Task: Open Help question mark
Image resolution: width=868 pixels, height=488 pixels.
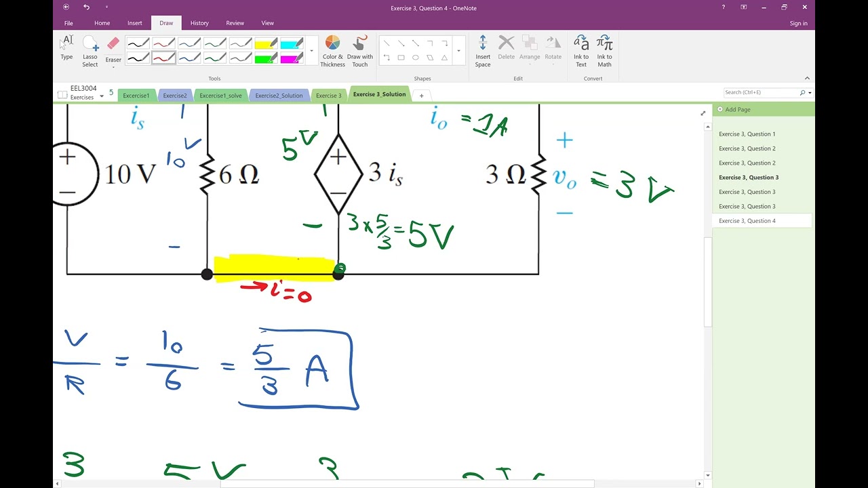Action: tap(724, 7)
